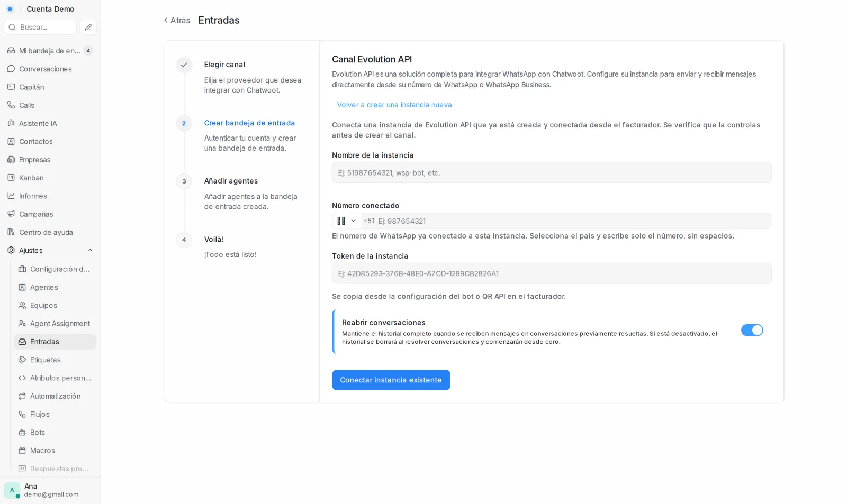The width and height of the screenshot is (847, 504).
Task: Click the Voilà! step title
Action: [x=214, y=239]
